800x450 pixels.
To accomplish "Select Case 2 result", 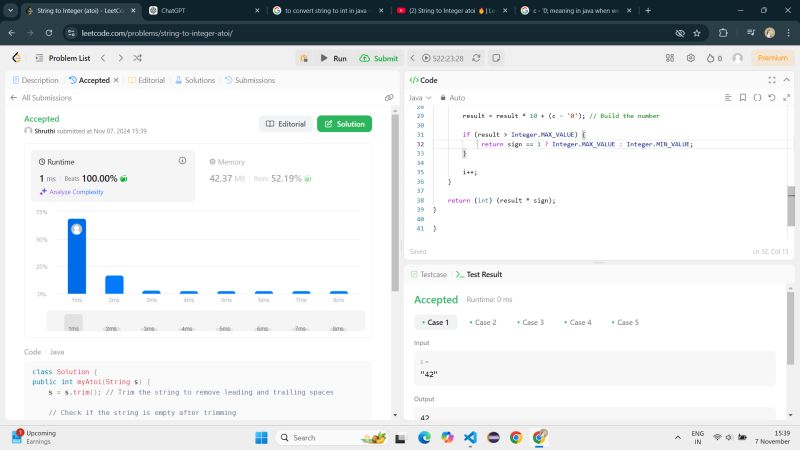I will click(x=483, y=322).
